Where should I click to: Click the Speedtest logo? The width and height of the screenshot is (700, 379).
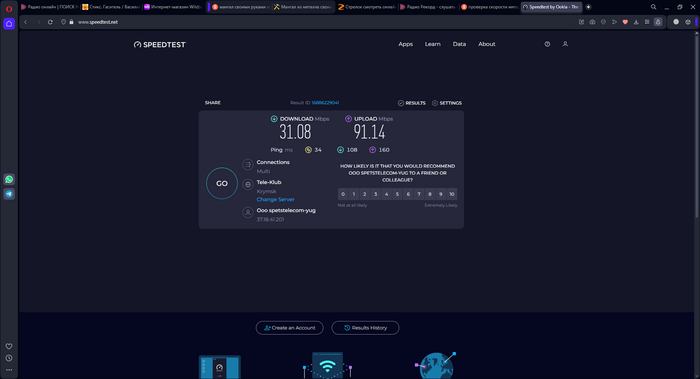click(x=159, y=45)
